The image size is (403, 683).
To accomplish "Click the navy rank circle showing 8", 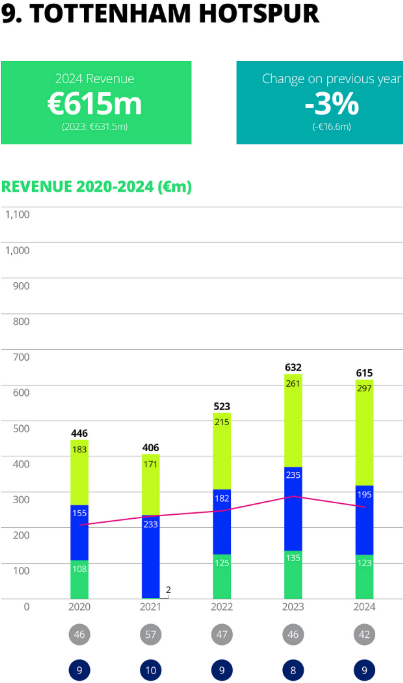I will point(293,670).
